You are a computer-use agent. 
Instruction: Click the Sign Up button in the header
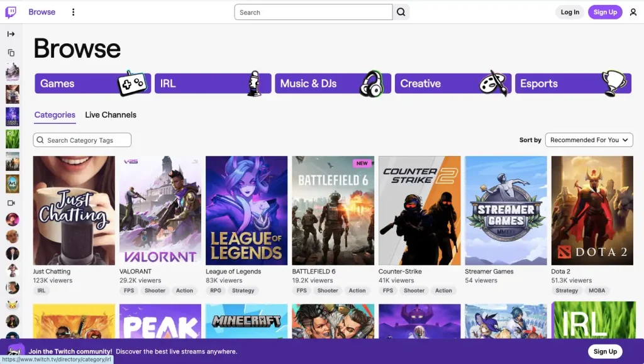click(604, 11)
